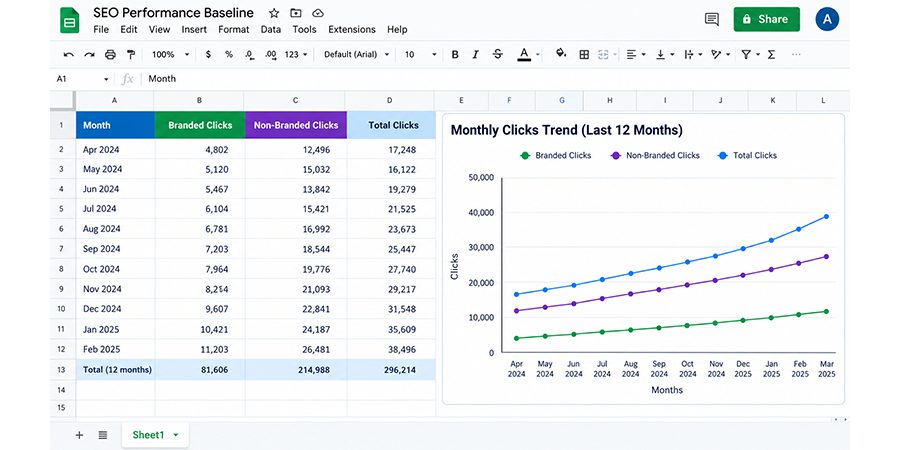Select the Total (12 months) cell

[x=115, y=370]
